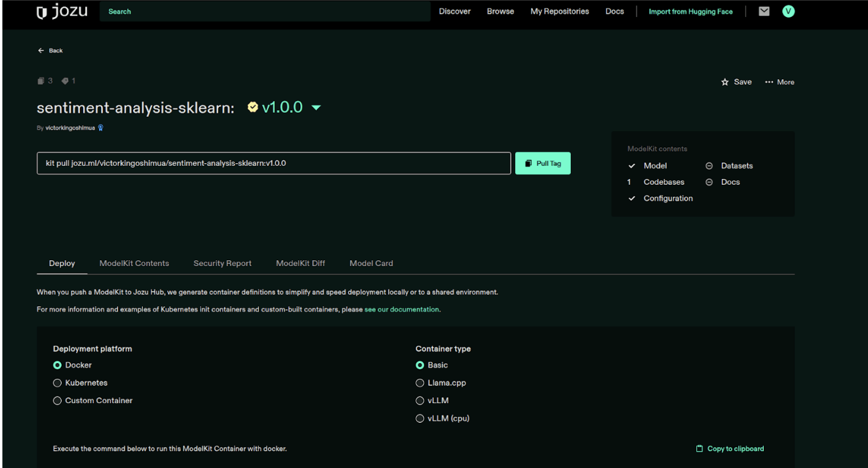868x468 pixels.
Task: Click the star icon to save
Action: point(724,82)
